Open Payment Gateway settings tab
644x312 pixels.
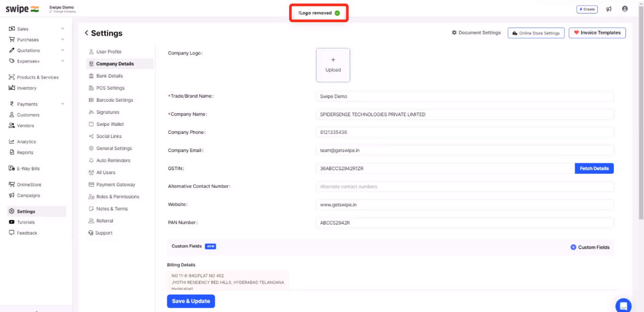[x=120, y=185]
